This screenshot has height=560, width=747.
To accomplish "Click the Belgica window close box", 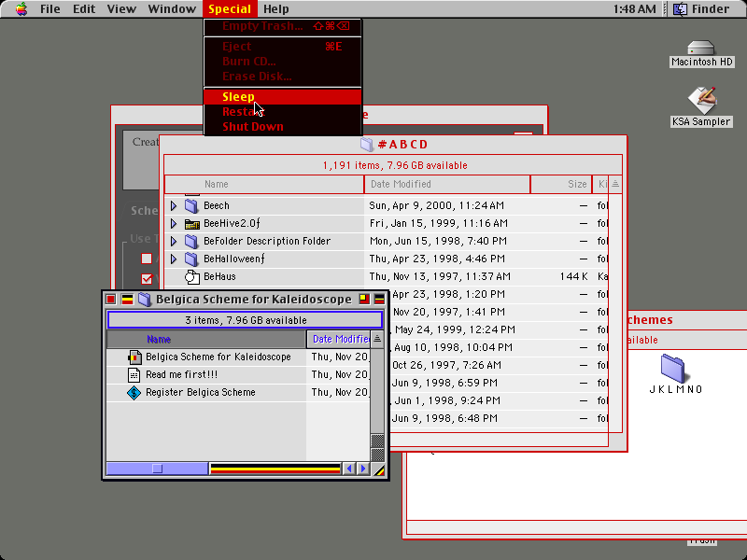I will coord(111,300).
